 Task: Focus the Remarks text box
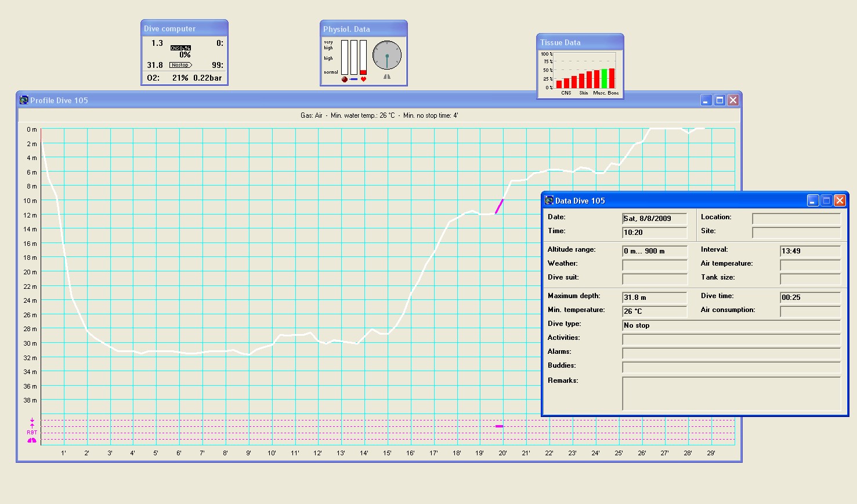tap(731, 393)
